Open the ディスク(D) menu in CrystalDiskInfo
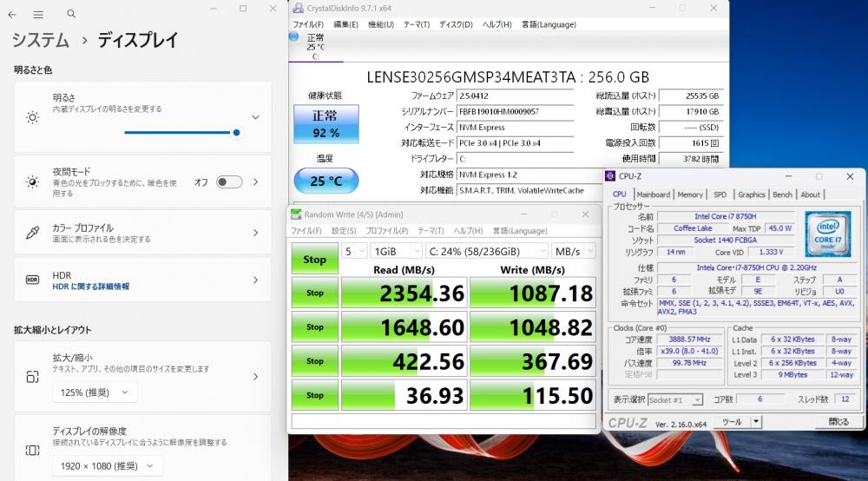The height and width of the screenshot is (481, 868). click(x=456, y=24)
